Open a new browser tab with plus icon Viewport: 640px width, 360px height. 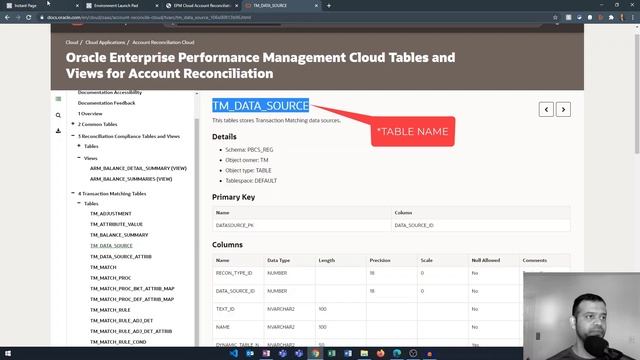[x=329, y=6]
